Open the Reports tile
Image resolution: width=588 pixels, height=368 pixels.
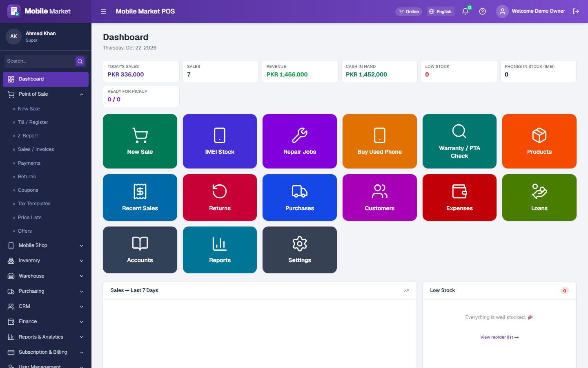[220, 250]
